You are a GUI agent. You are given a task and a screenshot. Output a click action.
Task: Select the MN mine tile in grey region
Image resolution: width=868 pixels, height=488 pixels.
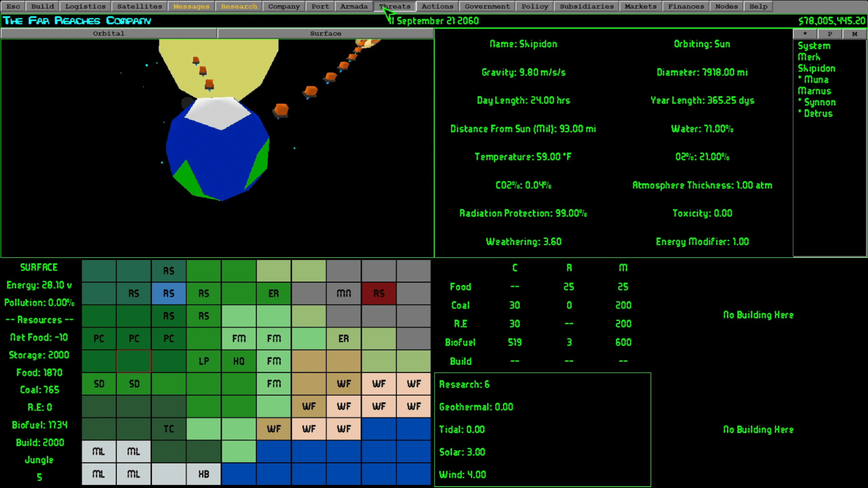click(x=344, y=293)
